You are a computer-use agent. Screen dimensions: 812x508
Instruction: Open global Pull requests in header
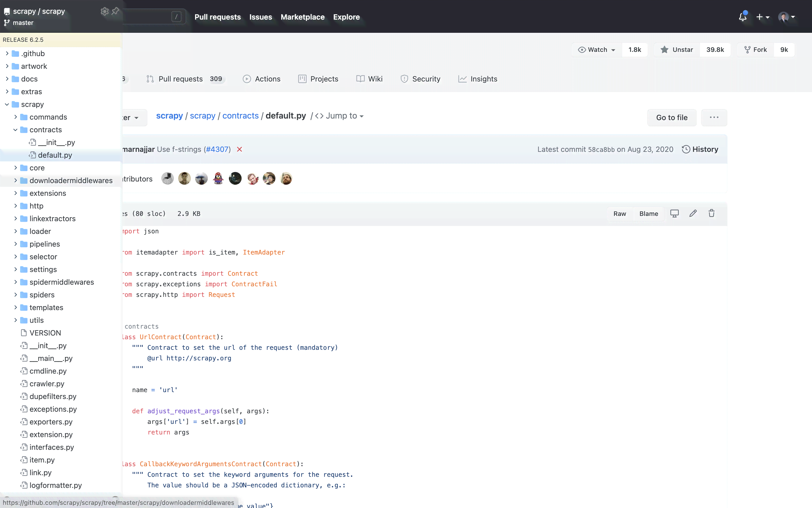tap(218, 17)
